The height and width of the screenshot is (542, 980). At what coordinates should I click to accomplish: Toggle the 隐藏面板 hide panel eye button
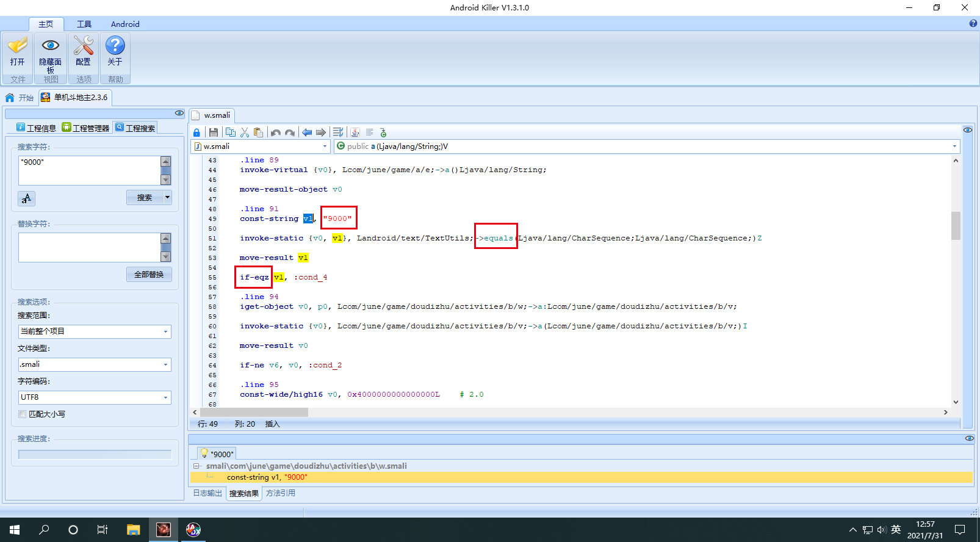click(x=51, y=52)
